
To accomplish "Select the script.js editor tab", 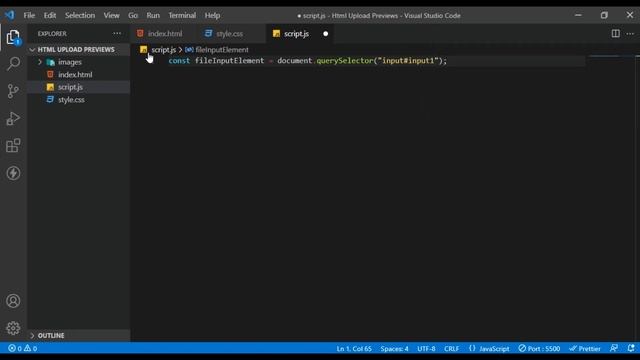I will pos(296,33).
